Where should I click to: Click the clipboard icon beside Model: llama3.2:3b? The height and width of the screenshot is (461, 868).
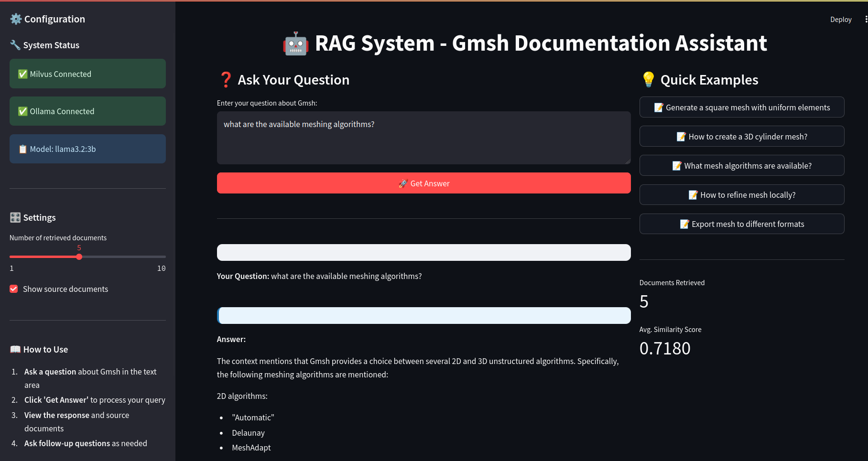(22, 149)
